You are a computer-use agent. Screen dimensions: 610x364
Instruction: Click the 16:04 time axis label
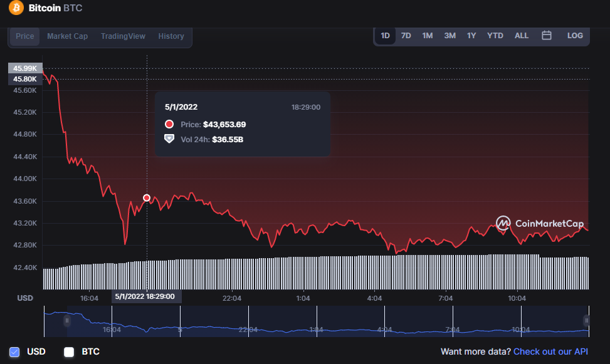(89, 298)
